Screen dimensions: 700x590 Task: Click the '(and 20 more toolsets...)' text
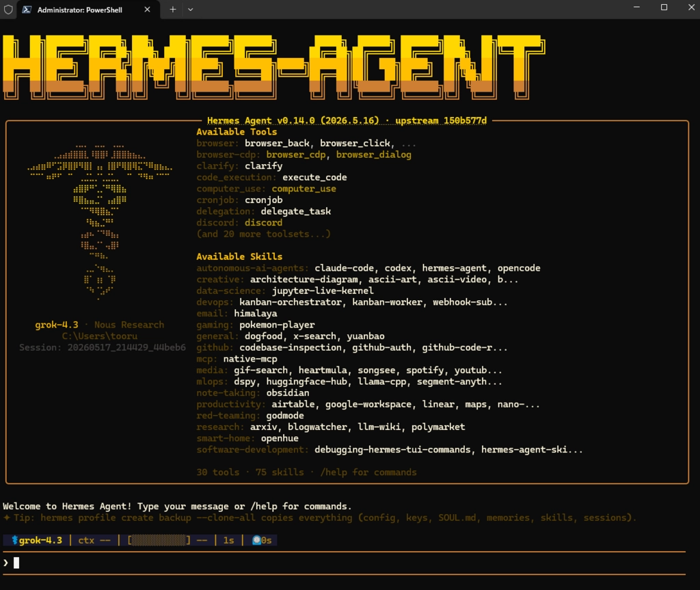pyautogui.click(x=263, y=234)
